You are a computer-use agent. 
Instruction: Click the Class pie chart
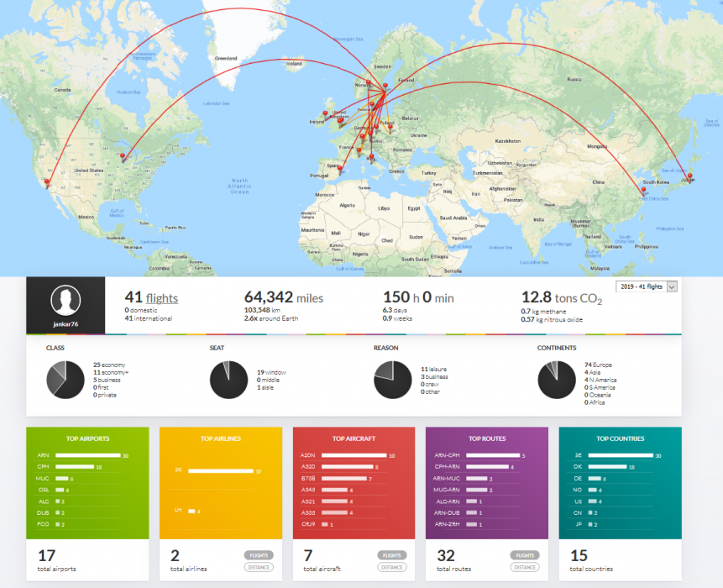[65, 379]
